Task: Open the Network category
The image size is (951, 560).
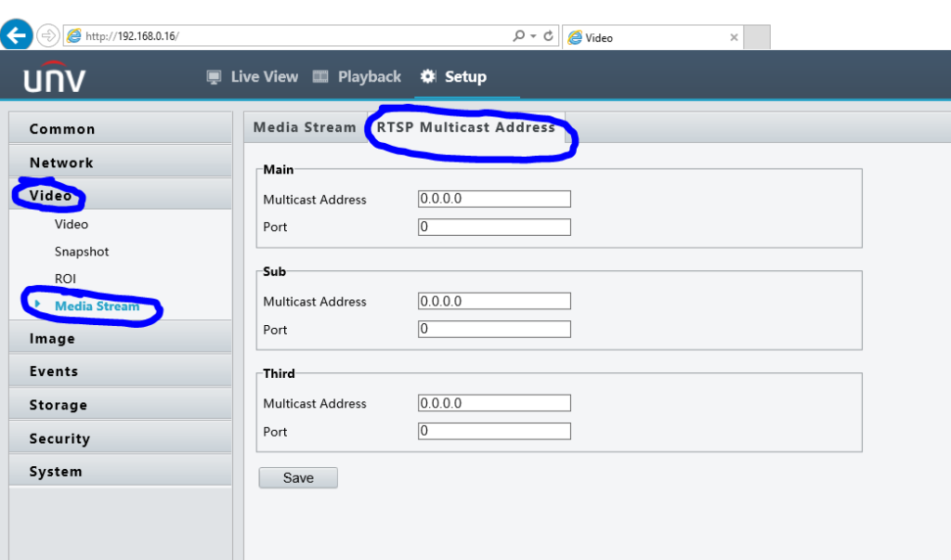Action: pos(60,162)
